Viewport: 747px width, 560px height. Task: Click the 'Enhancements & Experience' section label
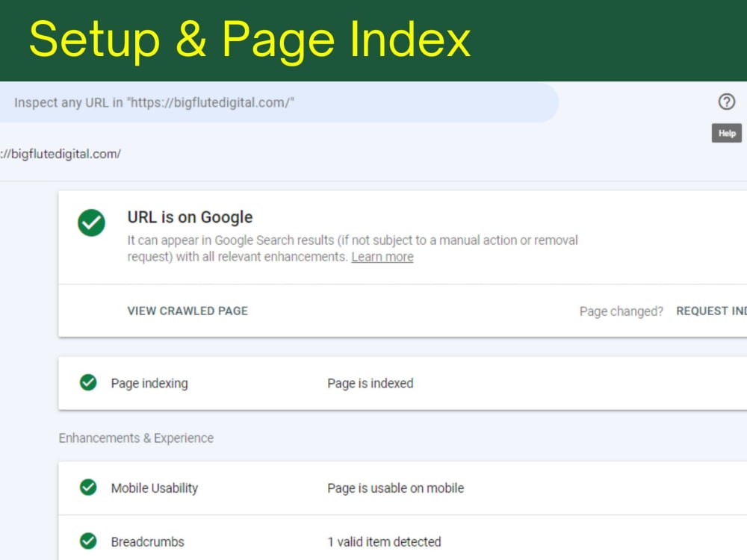(x=136, y=438)
